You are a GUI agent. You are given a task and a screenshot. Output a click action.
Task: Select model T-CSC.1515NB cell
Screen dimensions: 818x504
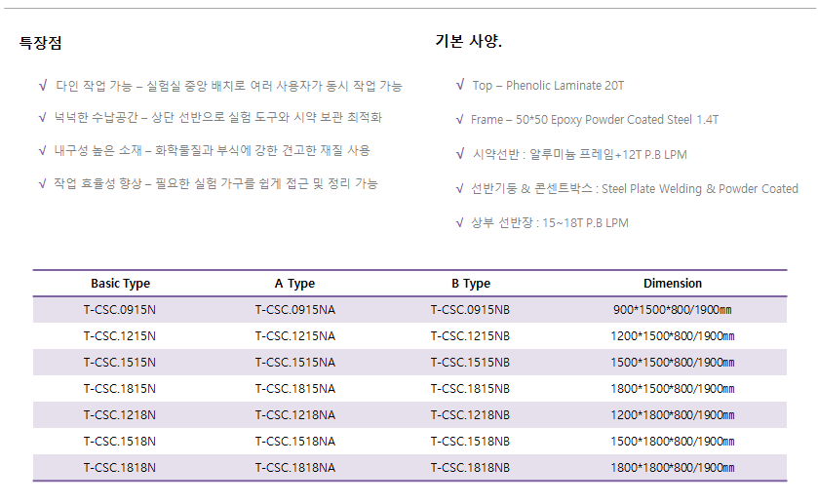coord(470,363)
